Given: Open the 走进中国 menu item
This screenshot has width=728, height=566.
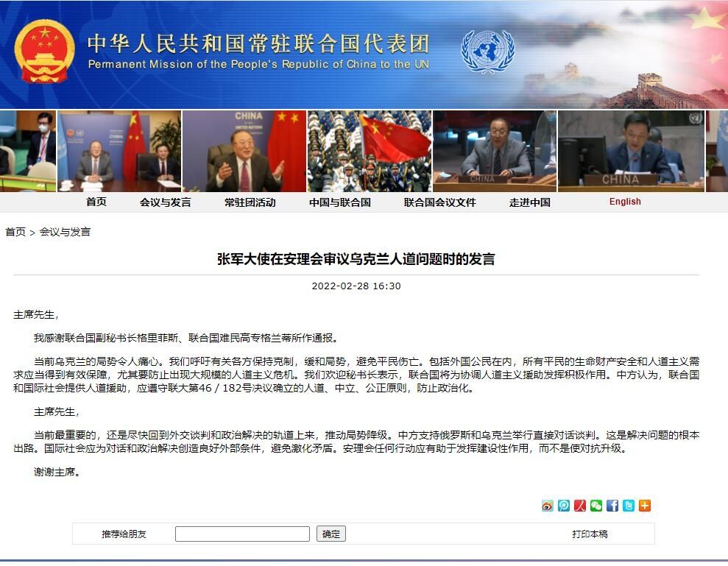Looking at the screenshot, I should coord(530,202).
